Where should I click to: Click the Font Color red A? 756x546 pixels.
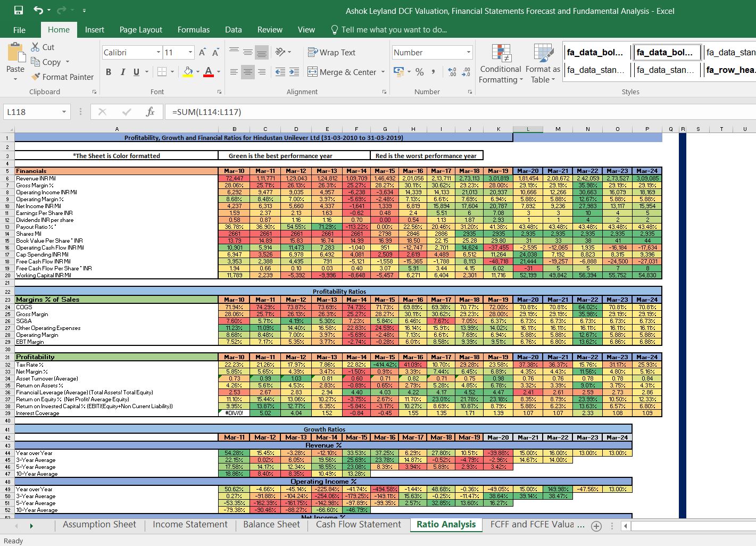(209, 72)
